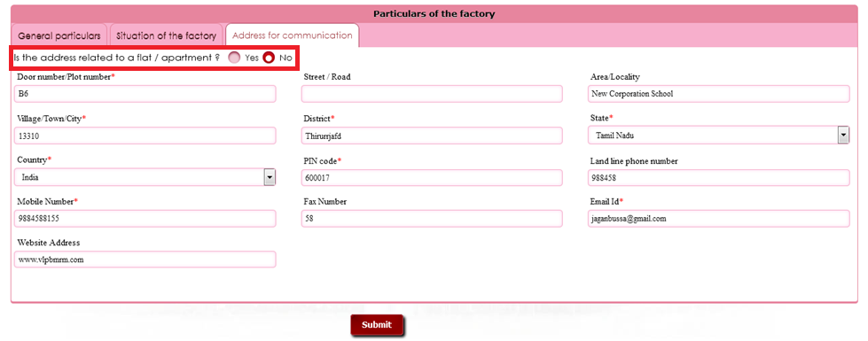Focus the Door number/Plot number field

[145, 94]
